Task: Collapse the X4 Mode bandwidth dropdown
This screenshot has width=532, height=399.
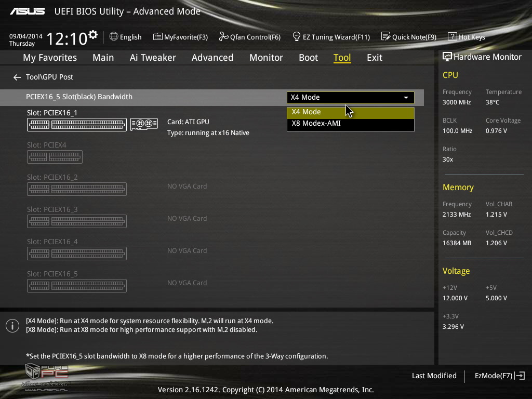Action: point(351,97)
